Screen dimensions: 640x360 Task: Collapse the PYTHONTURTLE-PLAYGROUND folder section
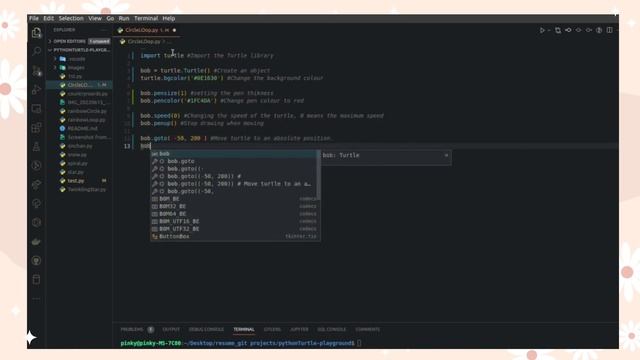click(79, 50)
